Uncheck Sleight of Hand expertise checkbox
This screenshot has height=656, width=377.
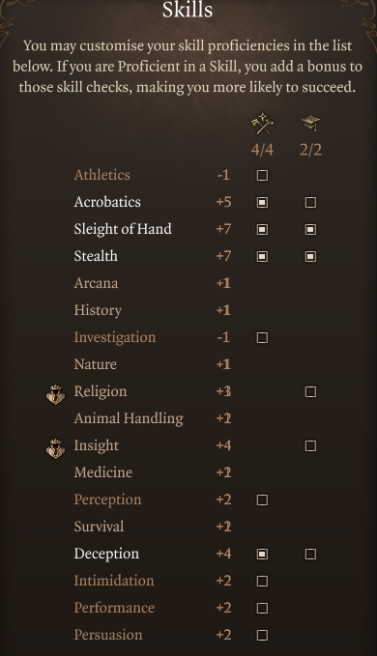tap(310, 229)
